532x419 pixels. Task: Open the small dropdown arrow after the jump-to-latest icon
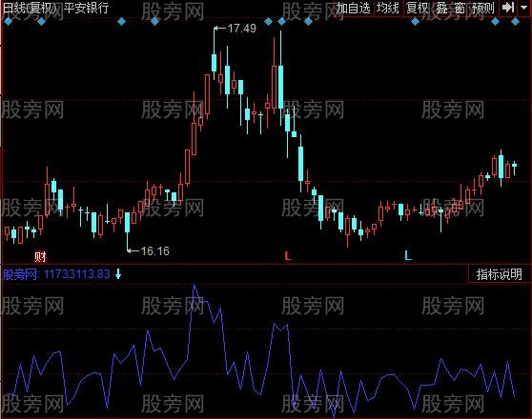524,7
